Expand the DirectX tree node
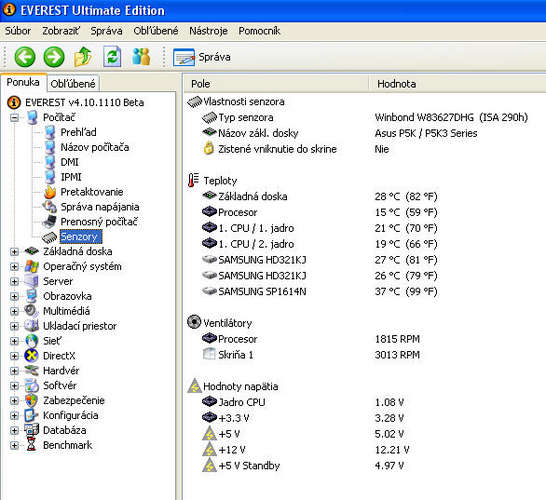 coord(14,356)
